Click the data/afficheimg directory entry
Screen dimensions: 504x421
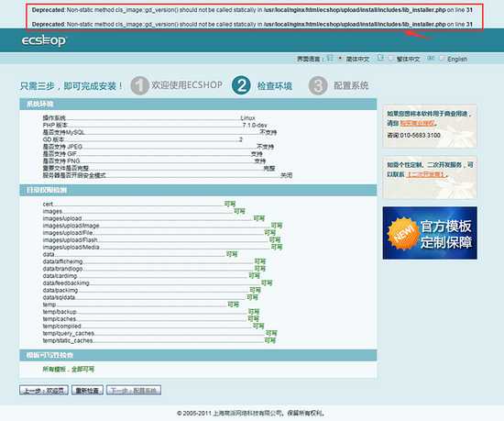point(62,261)
